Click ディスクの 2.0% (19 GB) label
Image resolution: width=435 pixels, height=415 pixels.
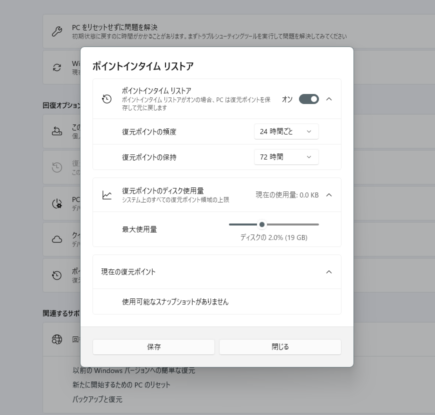coord(274,238)
